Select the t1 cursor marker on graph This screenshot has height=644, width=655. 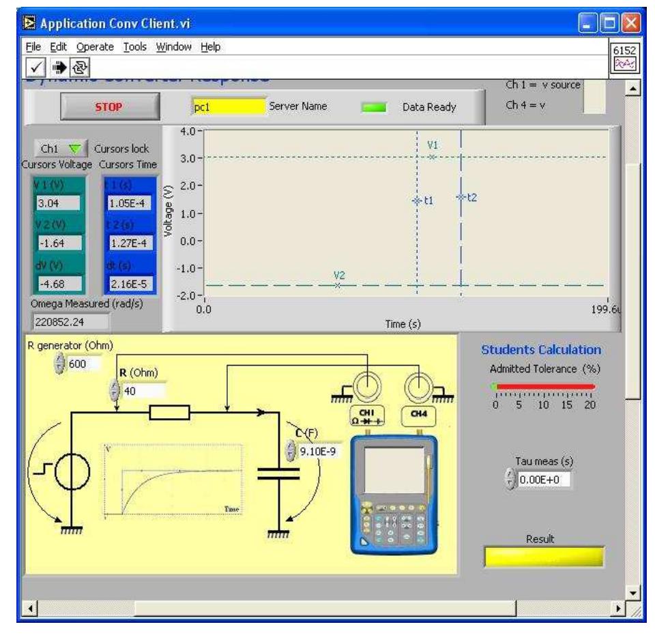tap(417, 201)
